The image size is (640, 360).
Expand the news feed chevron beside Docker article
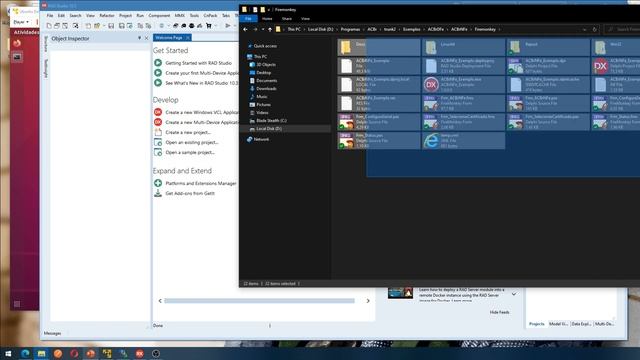(514, 294)
